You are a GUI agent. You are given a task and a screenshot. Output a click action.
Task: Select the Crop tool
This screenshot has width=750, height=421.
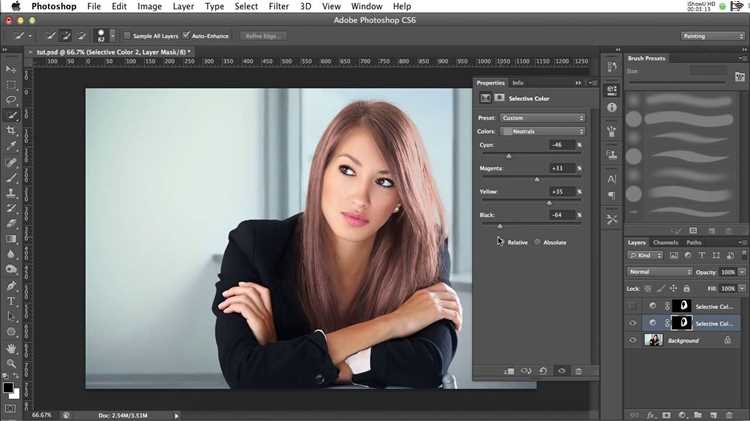(11, 131)
